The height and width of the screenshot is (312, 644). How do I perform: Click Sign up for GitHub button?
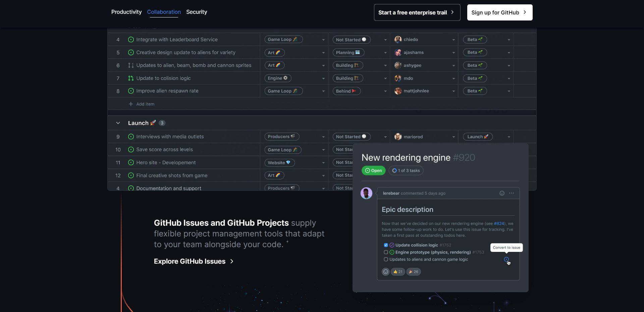[x=500, y=12]
